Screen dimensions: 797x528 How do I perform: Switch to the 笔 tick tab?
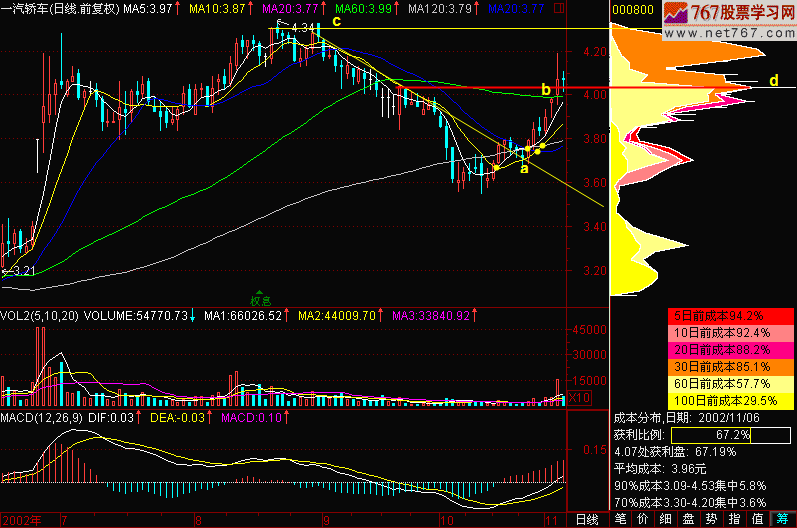click(x=620, y=519)
